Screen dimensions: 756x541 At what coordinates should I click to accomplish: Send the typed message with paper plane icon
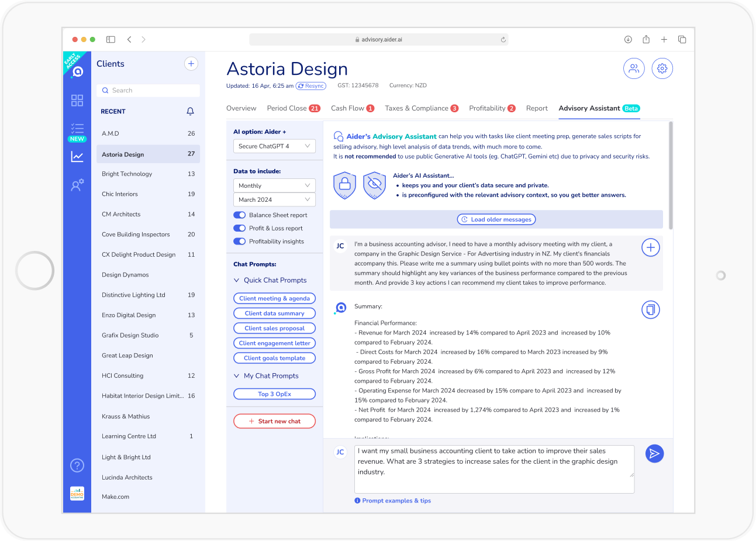[x=654, y=453]
